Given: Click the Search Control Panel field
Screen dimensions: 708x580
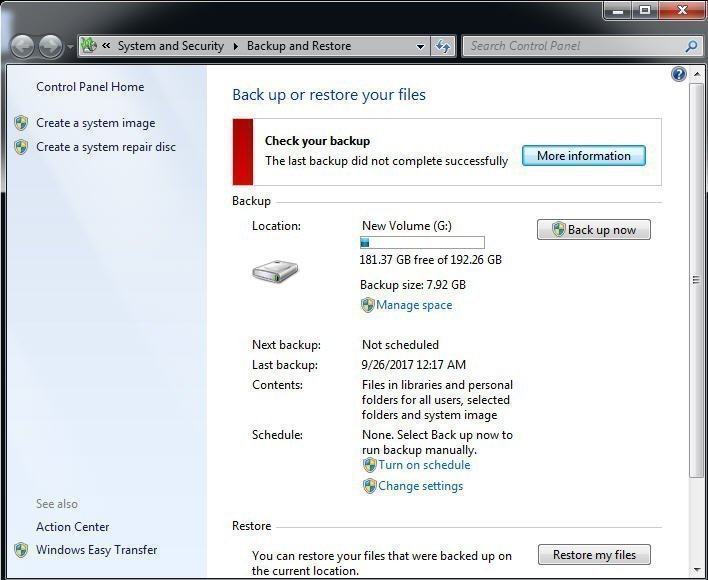Looking at the screenshot, I should (x=582, y=46).
